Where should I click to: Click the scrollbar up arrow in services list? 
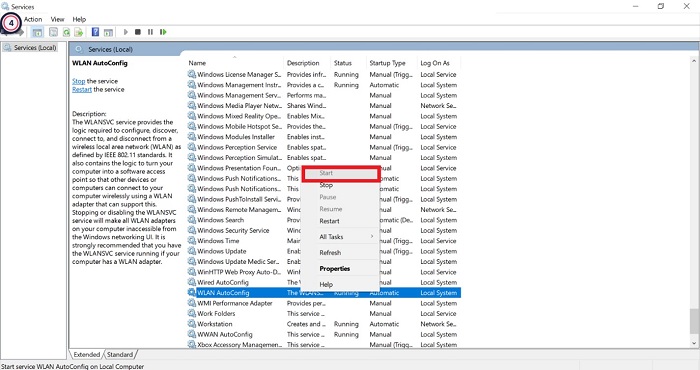(x=694, y=61)
